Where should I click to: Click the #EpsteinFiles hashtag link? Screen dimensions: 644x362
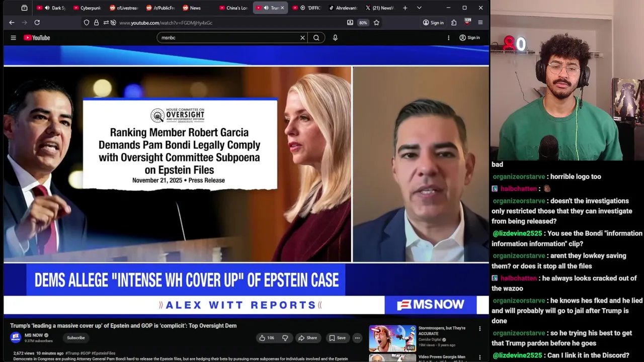(x=103, y=353)
